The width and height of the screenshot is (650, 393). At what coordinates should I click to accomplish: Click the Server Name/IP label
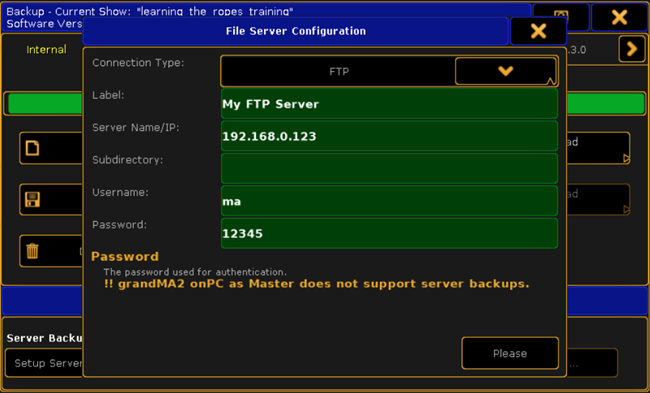136,127
